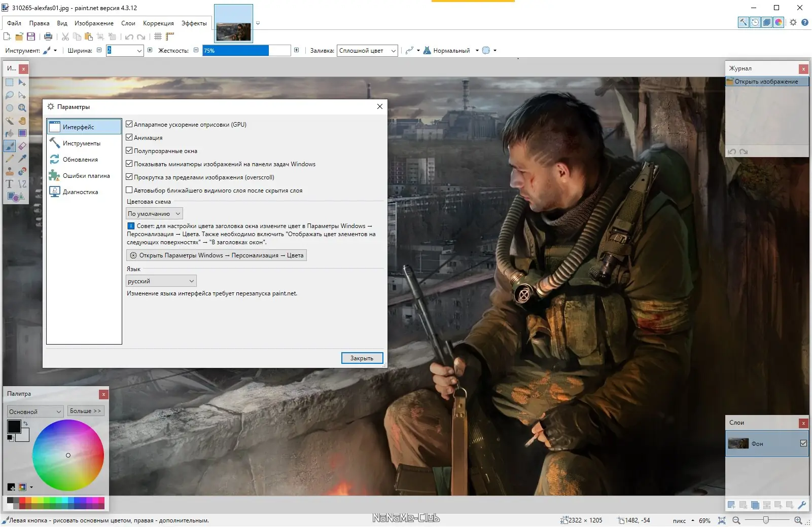Select the Text tool
812x527 pixels.
10,184
